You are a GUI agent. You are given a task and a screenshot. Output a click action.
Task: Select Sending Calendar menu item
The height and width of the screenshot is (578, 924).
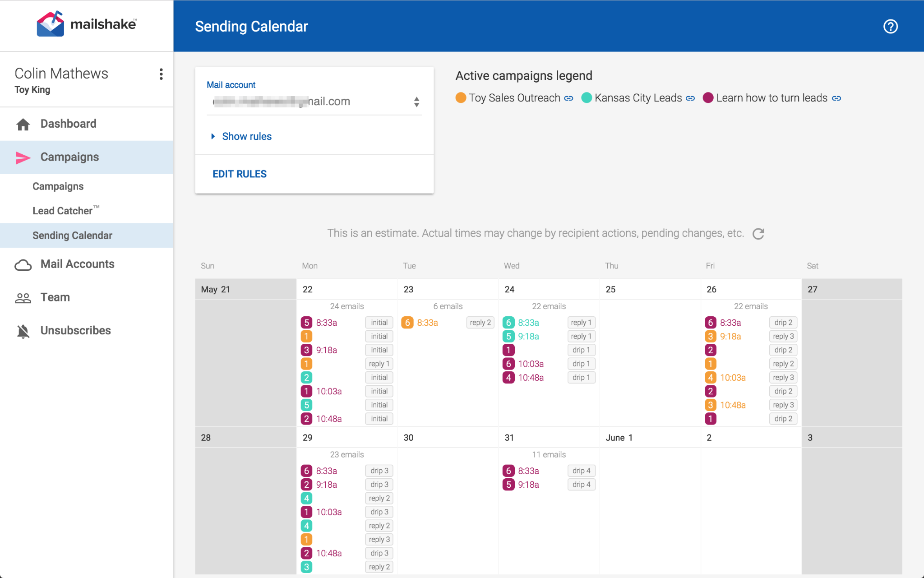[72, 234]
